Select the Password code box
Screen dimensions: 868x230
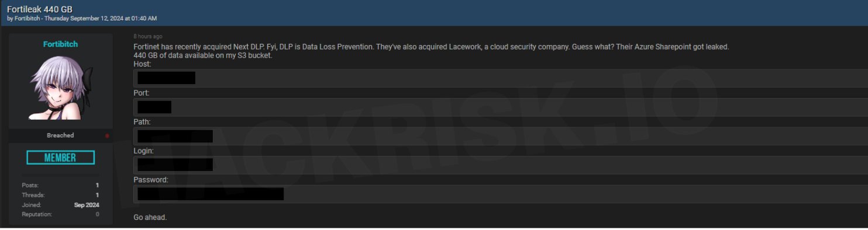pos(500,194)
